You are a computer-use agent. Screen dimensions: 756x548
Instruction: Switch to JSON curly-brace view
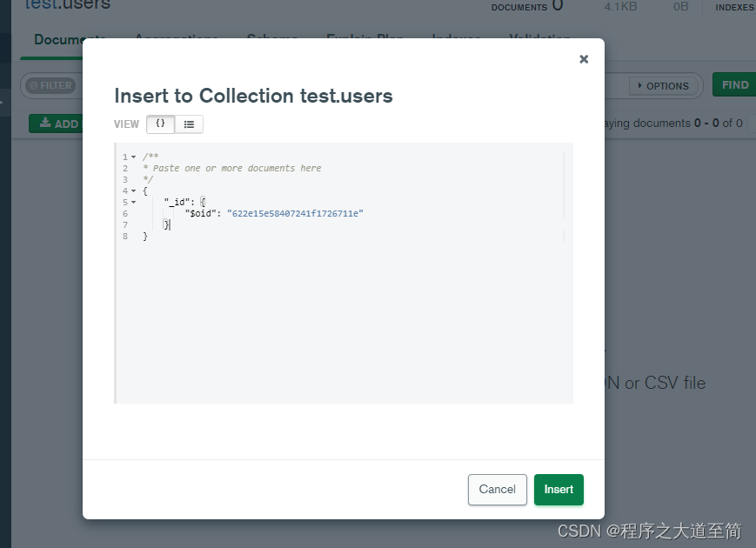(160, 124)
